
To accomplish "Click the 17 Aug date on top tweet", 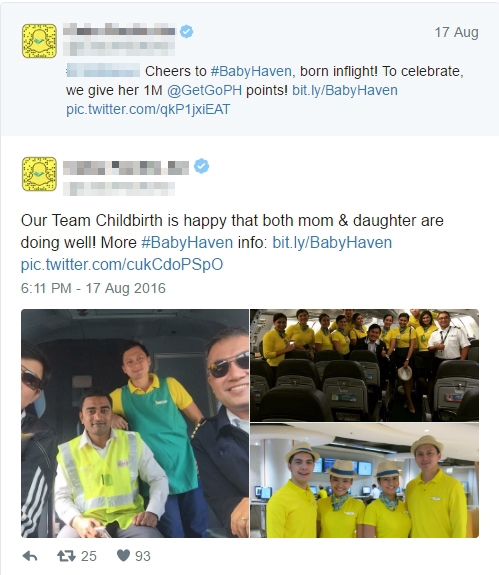I will click(456, 32).
